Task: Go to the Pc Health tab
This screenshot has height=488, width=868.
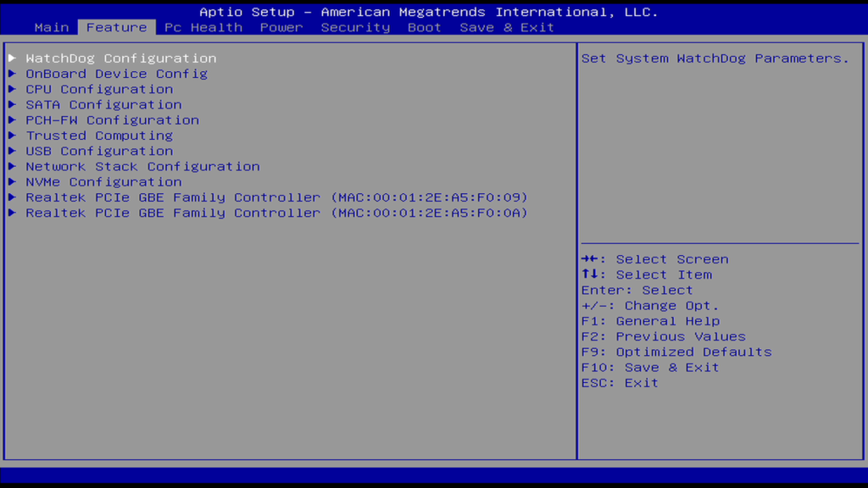Action: coord(203,27)
